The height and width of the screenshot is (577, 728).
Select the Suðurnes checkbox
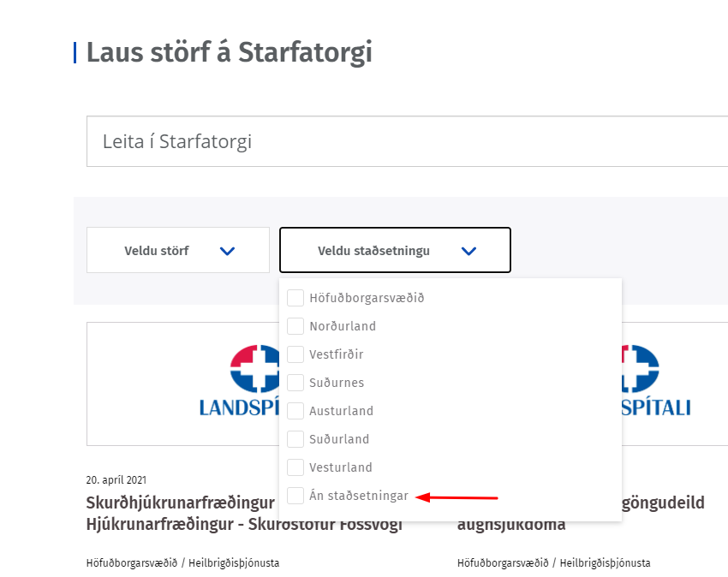coord(295,383)
